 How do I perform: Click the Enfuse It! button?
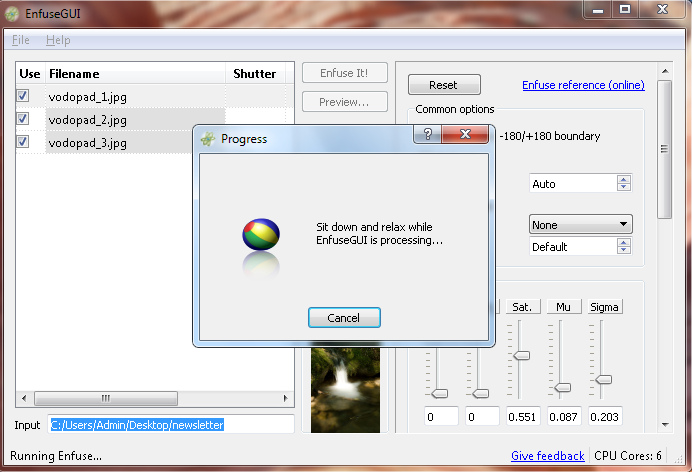(x=345, y=73)
